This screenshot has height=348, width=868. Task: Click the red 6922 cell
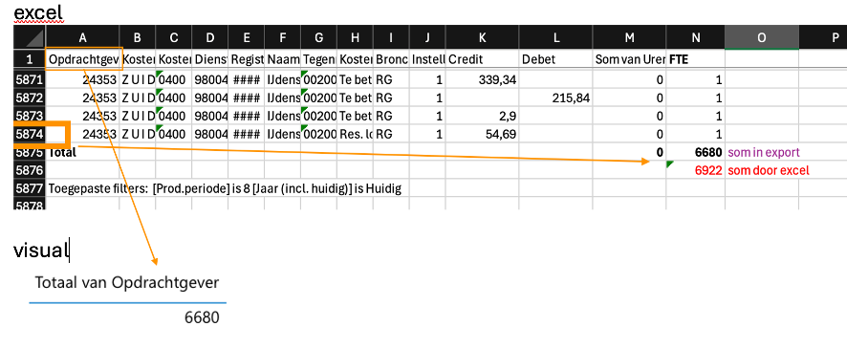tap(695, 170)
